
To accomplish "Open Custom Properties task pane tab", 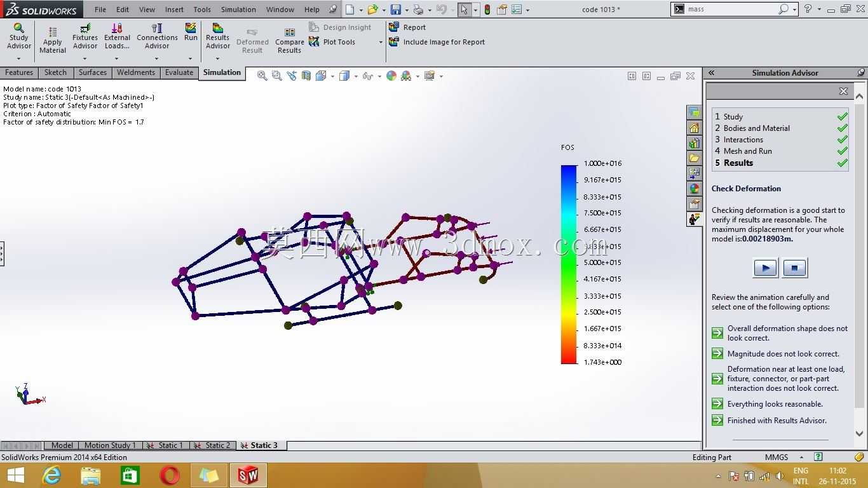I will tap(694, 204).
